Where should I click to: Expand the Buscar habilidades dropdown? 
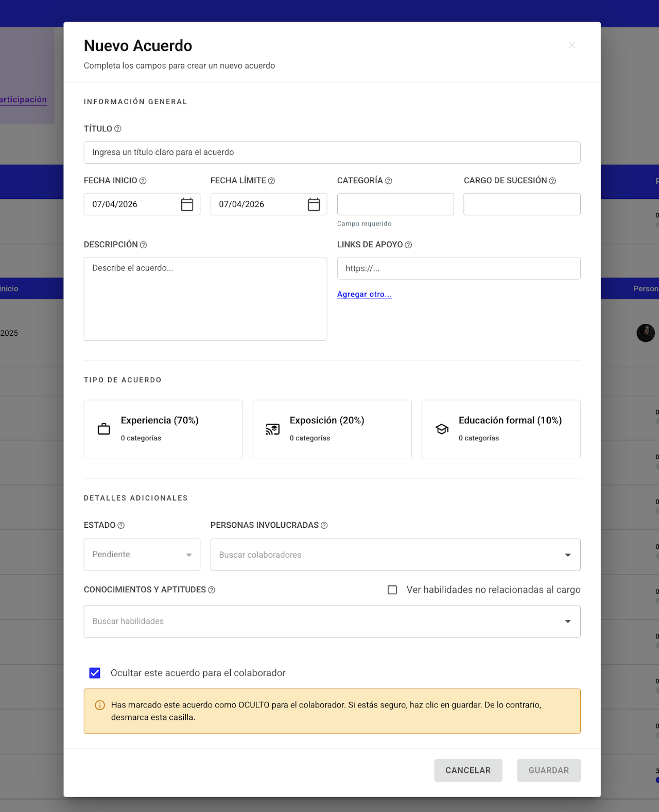[567, 621]
